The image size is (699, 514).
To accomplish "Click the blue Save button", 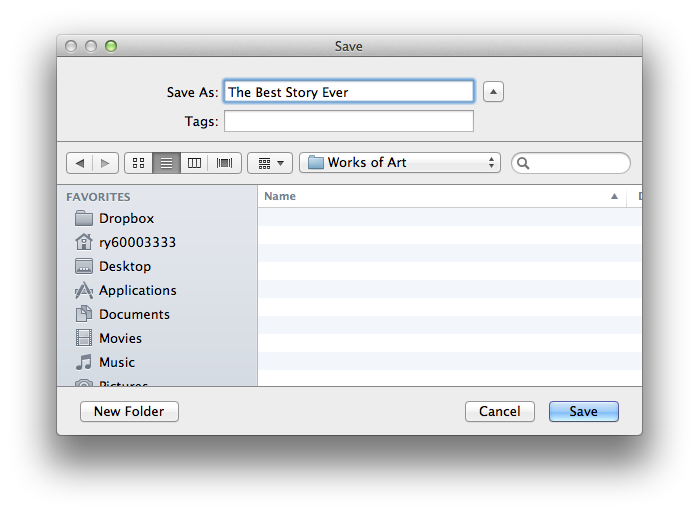I will coord(584,411).
